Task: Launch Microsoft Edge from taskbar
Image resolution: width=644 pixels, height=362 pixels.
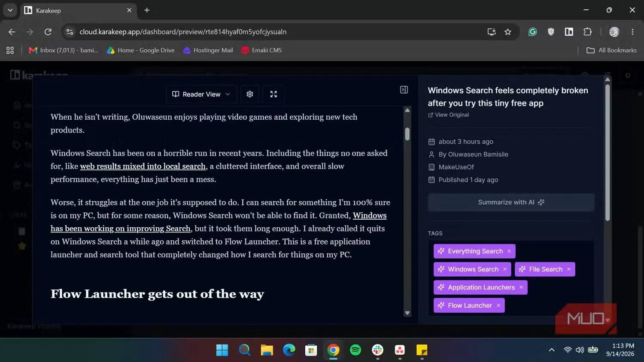Action: pos(289,350)
